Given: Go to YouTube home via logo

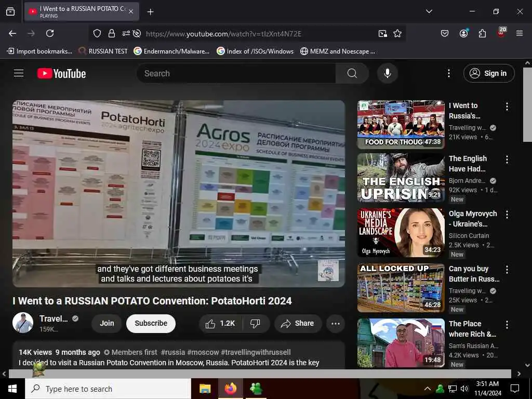Looking at the screenshot, I should [x=61, y=73].
